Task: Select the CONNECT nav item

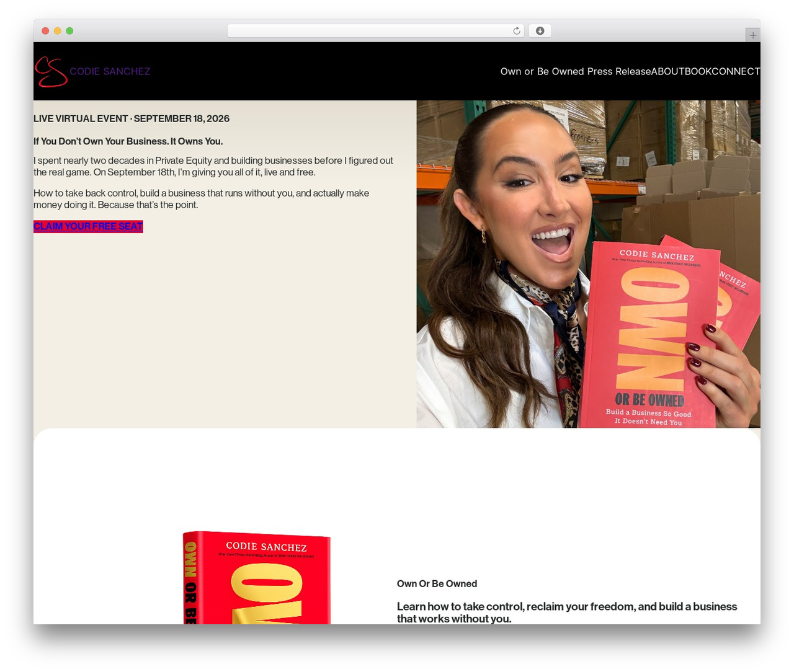Action: pos(736,71)
